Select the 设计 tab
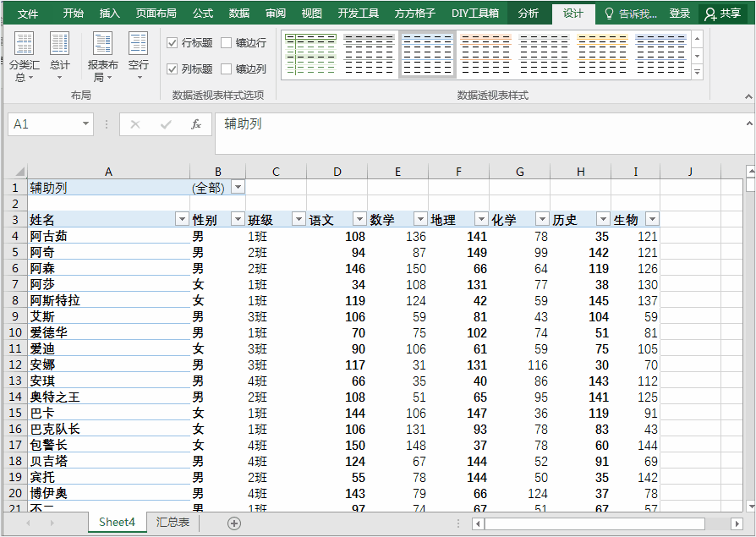Screen dimensions: 756x537 click(573, 14)
